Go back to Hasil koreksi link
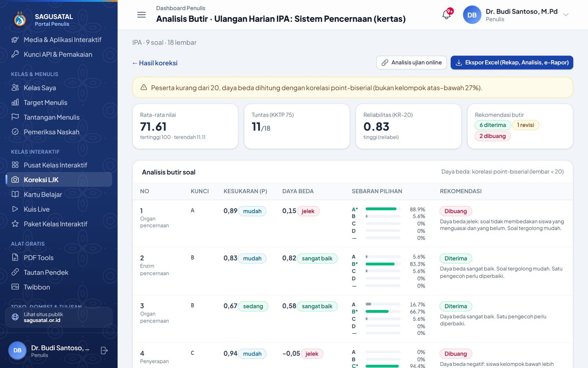 tap(155, 63)
